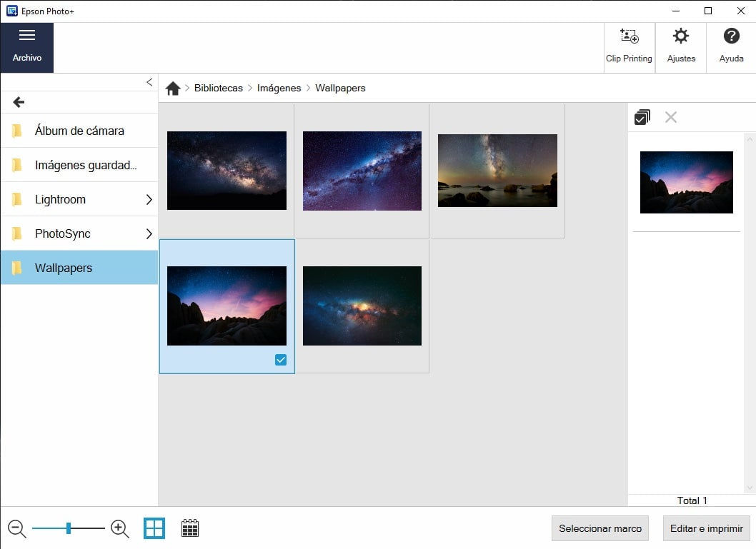Image resolution: width=756 pixels, height=549 pixels.
Task: Switch to thumbnail grid view
Action: coord(154,528)
